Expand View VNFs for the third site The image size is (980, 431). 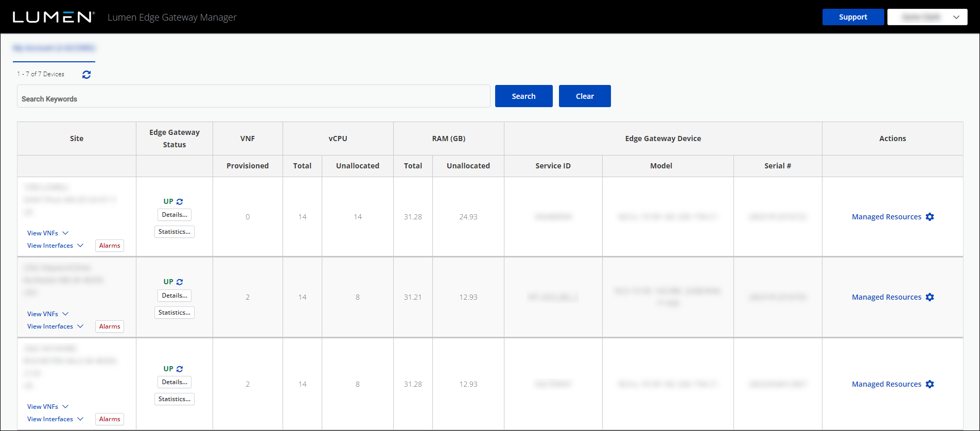tap(47, 407)
